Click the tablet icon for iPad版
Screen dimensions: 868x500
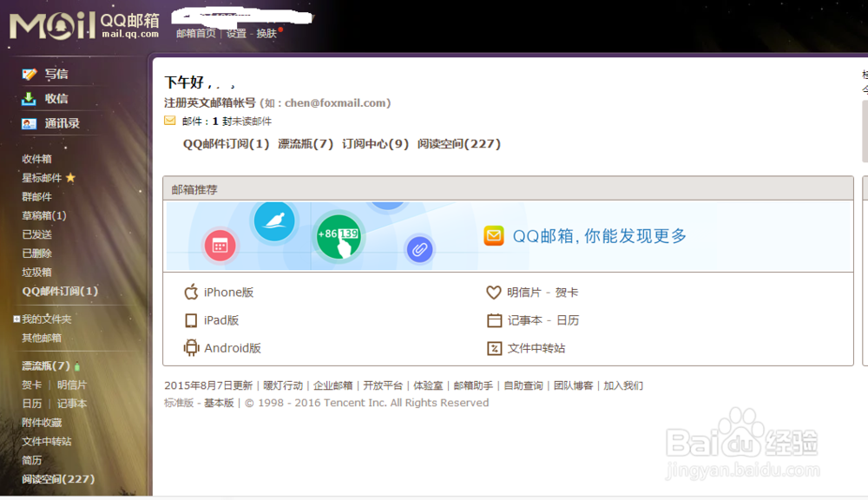[x=191, y=320]
